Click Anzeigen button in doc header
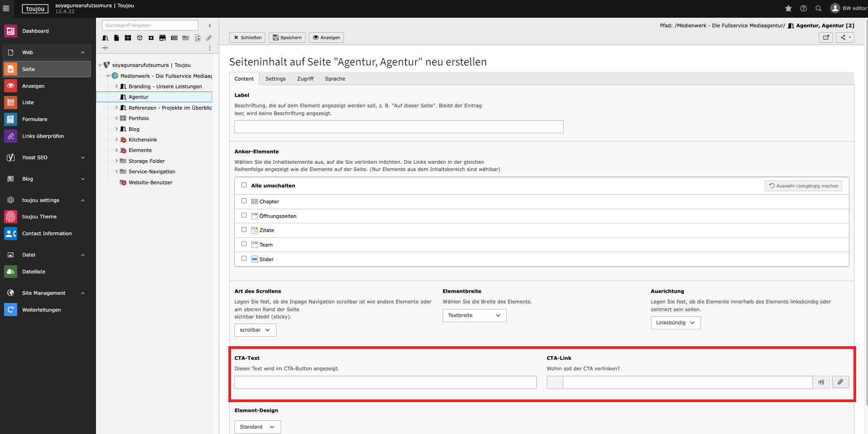The width and height of the screenshot is (868, 434). pos(326,37)
